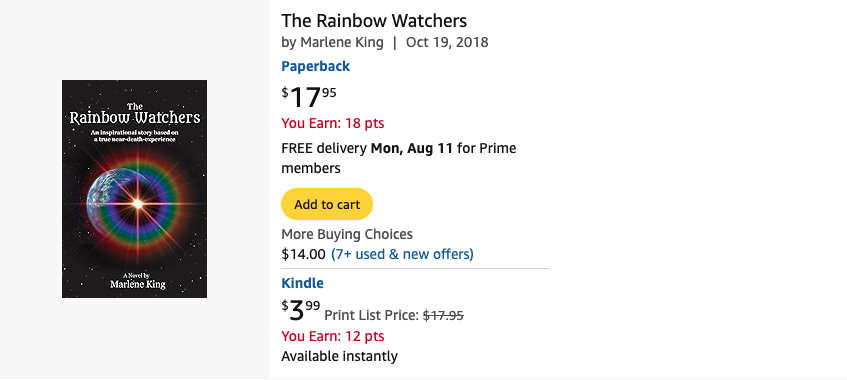Click the Oct 19, 2018 publication date
The width and height of the screenshot is (847, 380).
[447, 42]
